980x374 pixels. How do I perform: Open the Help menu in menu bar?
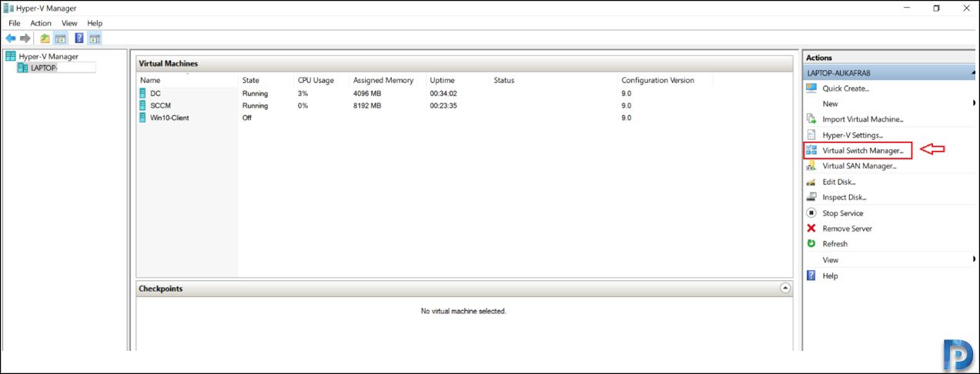tap(95, 23)
